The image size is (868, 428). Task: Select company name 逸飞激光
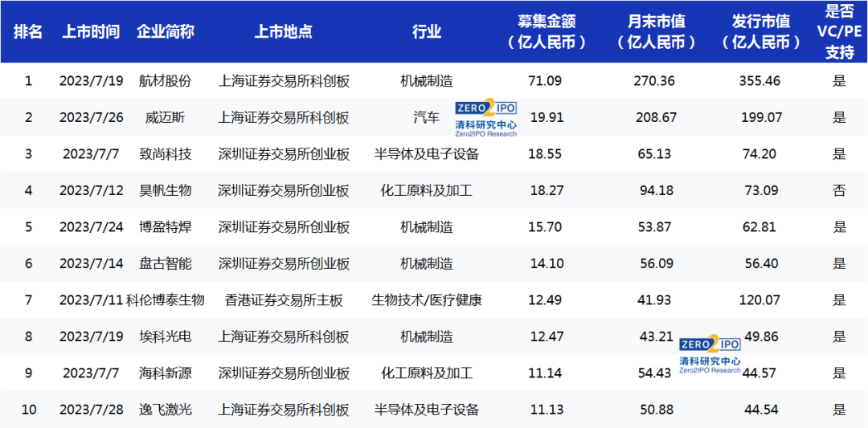165,410
